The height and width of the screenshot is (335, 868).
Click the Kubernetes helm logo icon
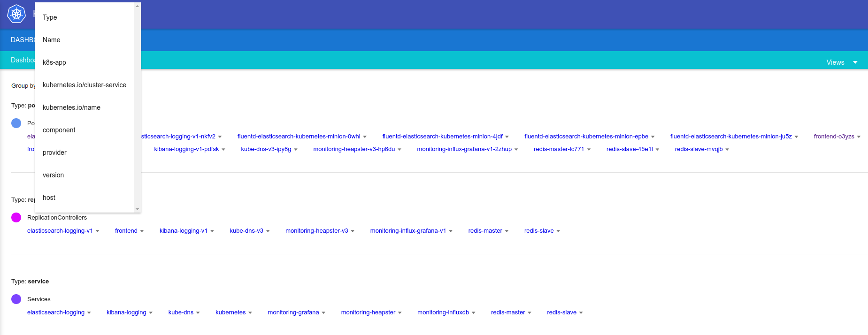point(16,14)
